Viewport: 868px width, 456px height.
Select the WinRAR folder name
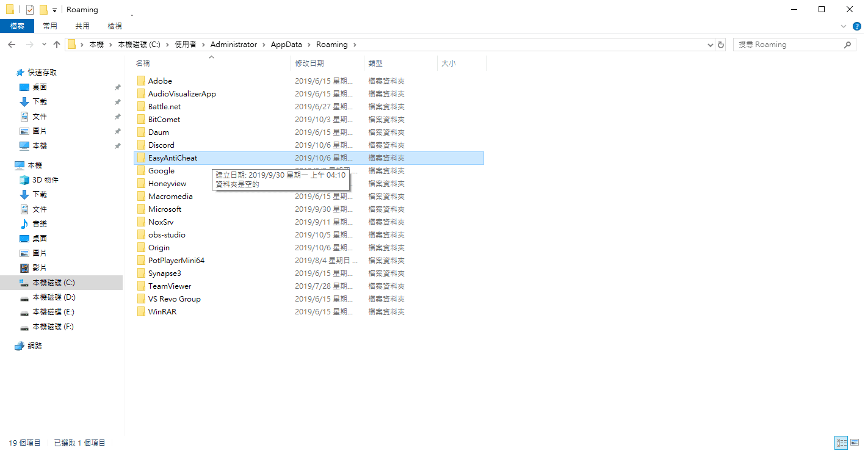pyautogui.click(x=162, y=312)
